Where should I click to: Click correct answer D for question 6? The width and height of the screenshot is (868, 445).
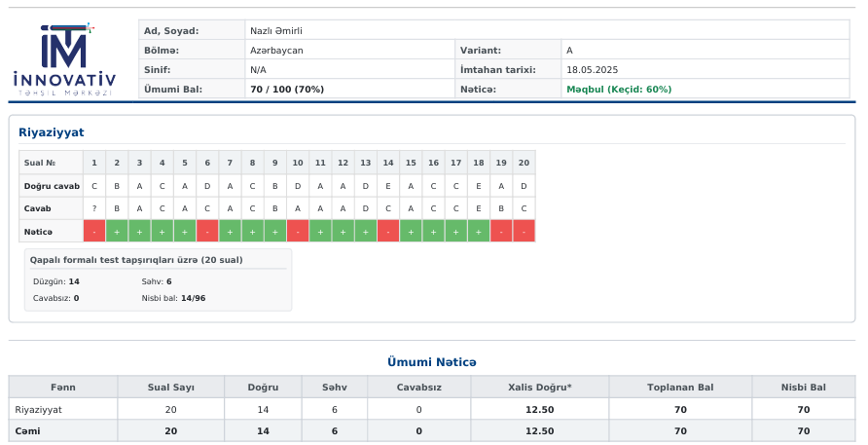tap(207, 186)
